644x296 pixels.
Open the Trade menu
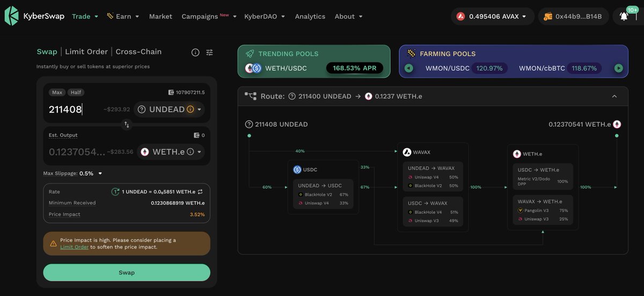(x=85, y=16)
